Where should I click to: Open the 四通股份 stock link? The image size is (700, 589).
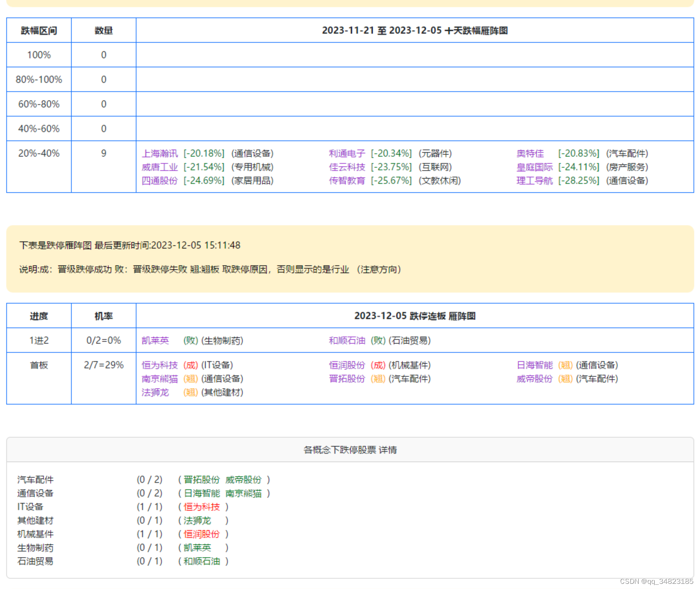click(x=159, y=181)
